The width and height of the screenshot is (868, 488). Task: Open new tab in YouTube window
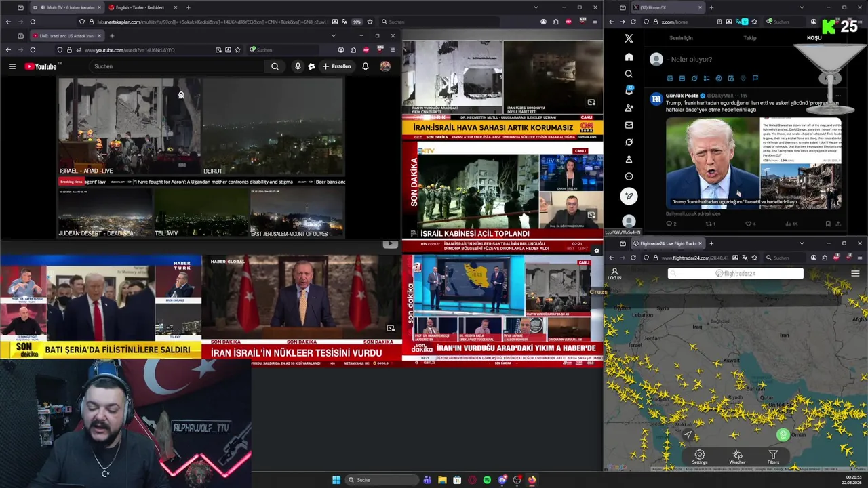click(112, 35)
